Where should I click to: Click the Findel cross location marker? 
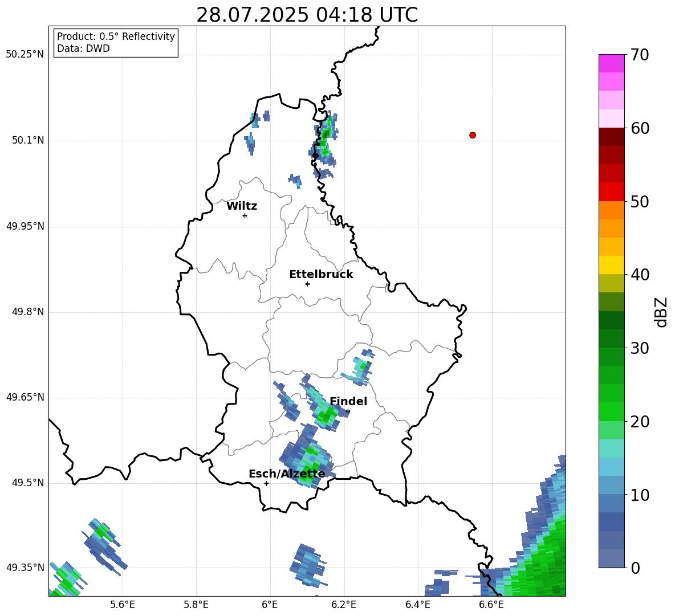(348, 411)
